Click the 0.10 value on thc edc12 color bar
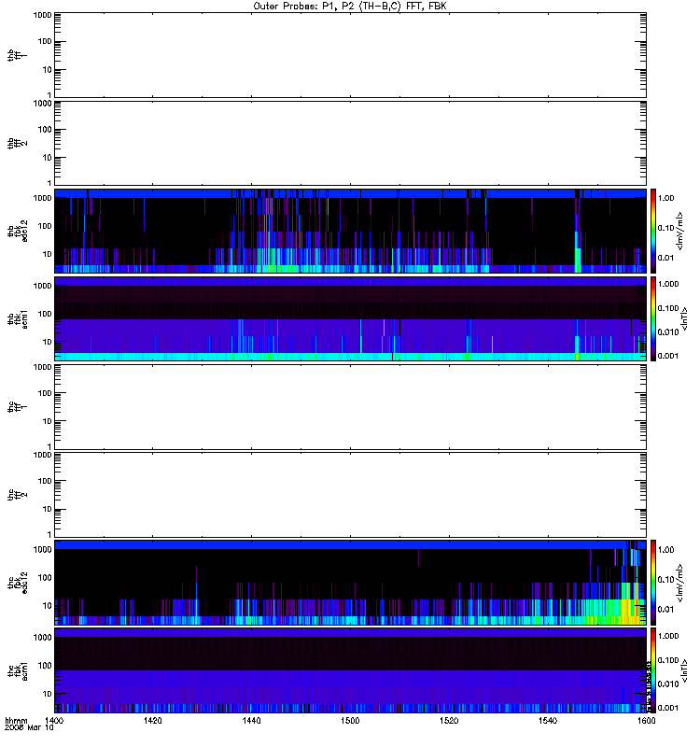The image size is (700, 747). [x=665, y=579]
